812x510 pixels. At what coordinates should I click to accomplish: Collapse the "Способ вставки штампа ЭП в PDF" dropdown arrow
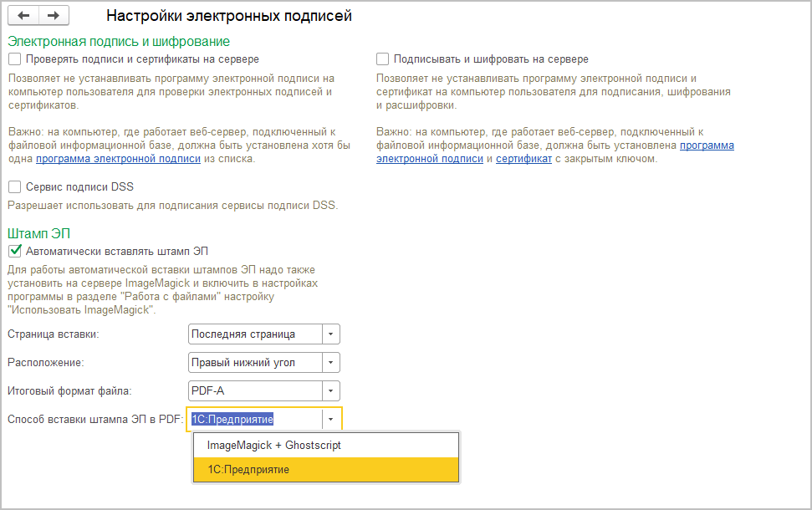pos(331,420)
